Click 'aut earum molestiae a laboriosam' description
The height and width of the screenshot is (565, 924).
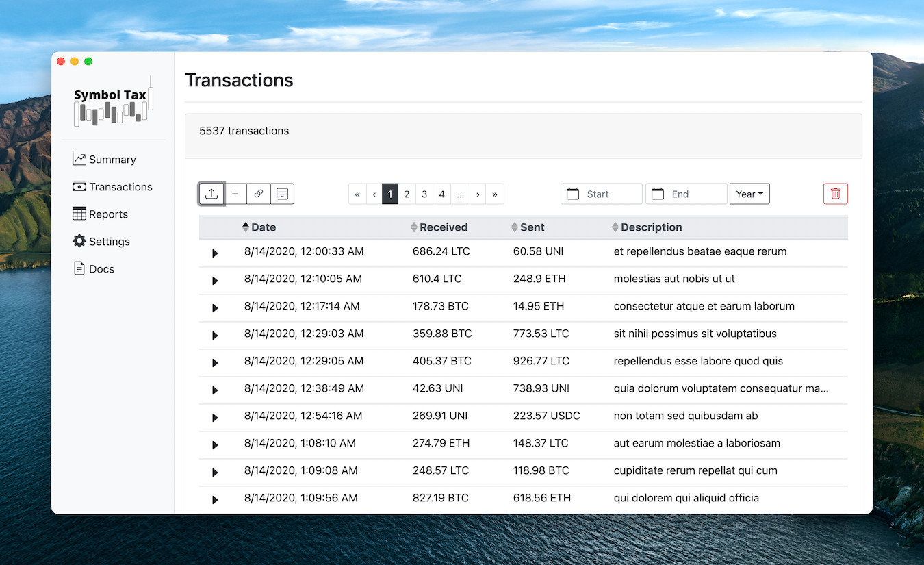tap(697, 443)
